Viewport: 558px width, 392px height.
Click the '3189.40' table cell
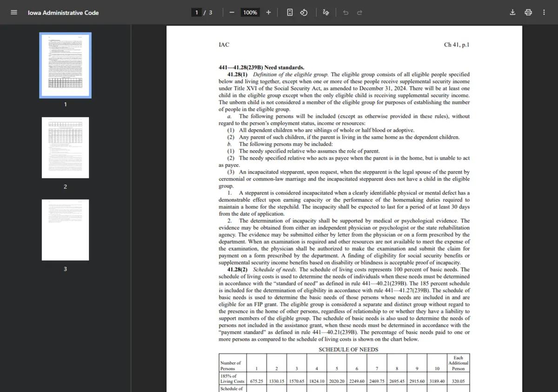click(437, 381)
